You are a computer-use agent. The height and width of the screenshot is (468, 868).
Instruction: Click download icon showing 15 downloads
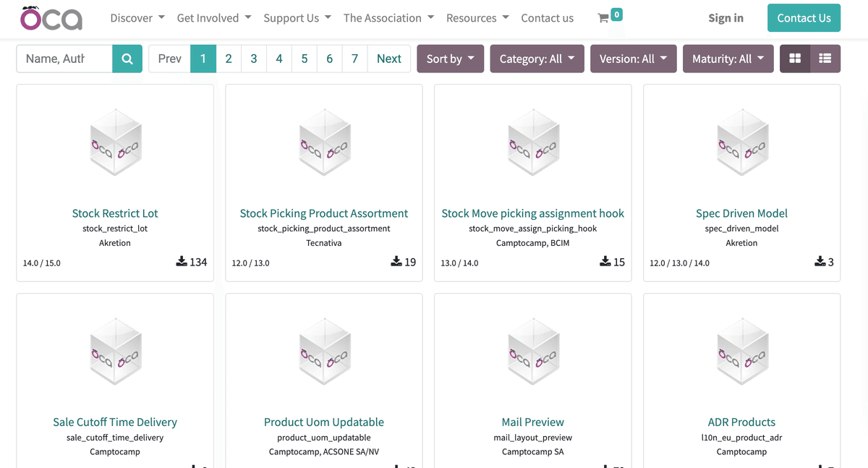[x=605, y=261]
